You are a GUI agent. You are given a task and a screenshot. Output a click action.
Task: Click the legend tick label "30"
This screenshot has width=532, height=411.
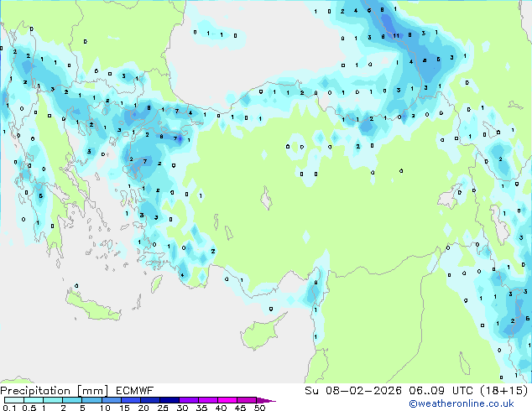[182, 408]
